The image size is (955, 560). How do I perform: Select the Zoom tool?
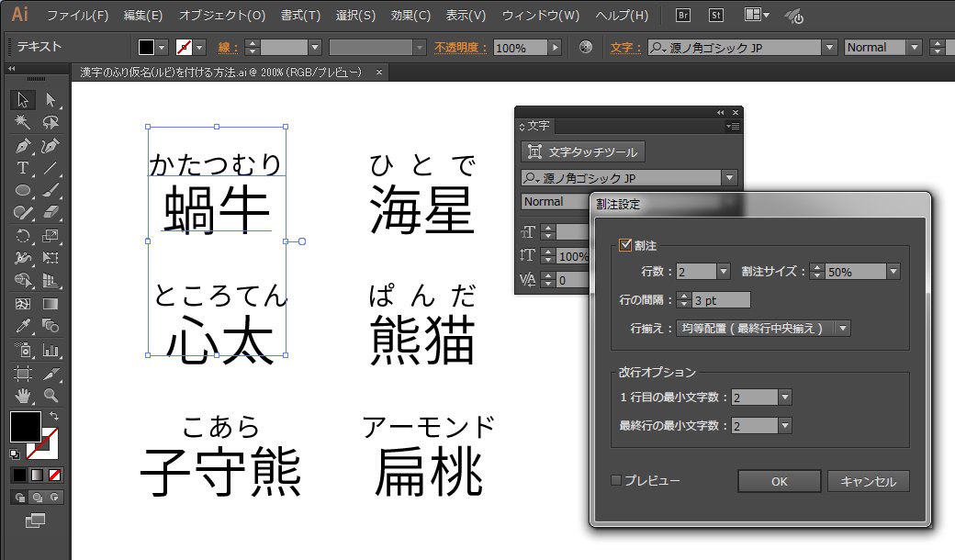point(51,396)
